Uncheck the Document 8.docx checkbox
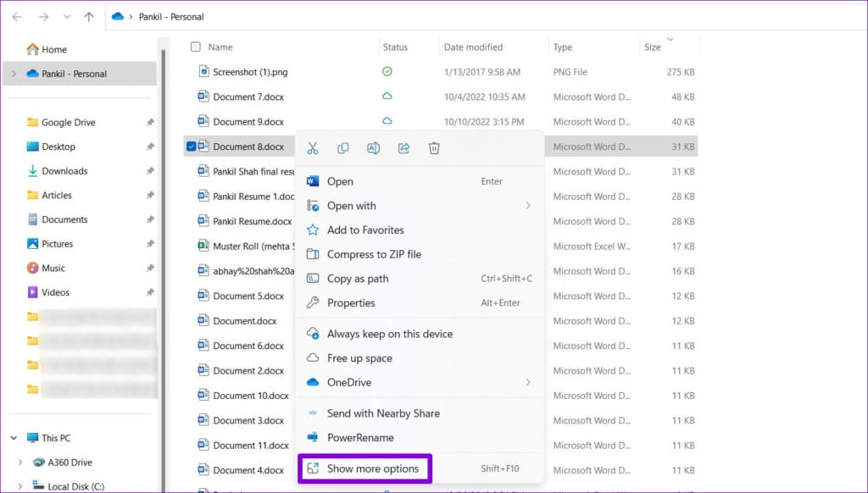 [191, 147]
